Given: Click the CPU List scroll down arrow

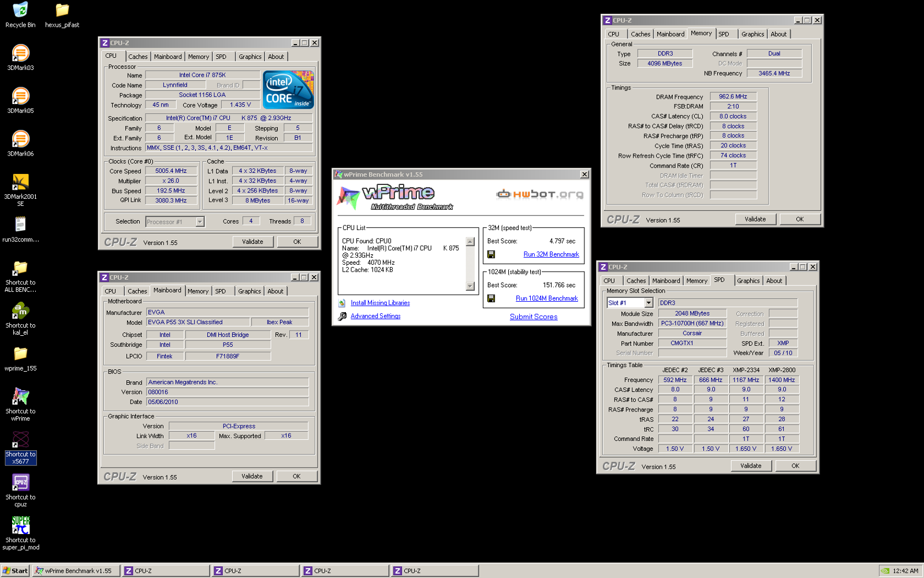Looking at the screenshot, I should pyautogui.click(x=470, y=286).
